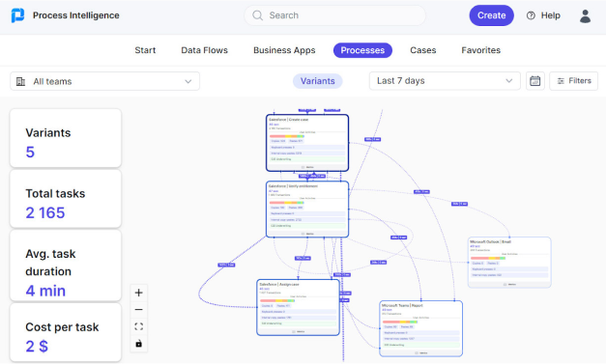606x364 pixels.
Task: Click the Process Intelligence logo icon
Action: click(x=17, y=15)
